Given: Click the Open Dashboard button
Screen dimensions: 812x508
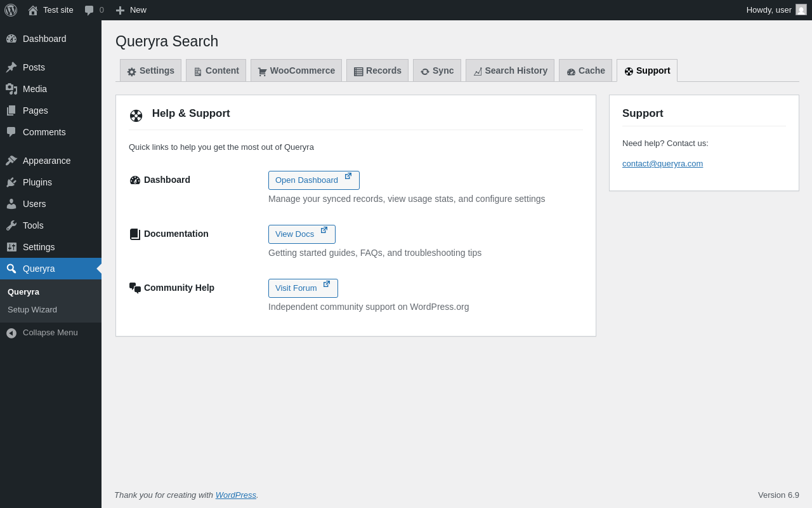Looking at the screenshot, I should [x=314, y=180].
